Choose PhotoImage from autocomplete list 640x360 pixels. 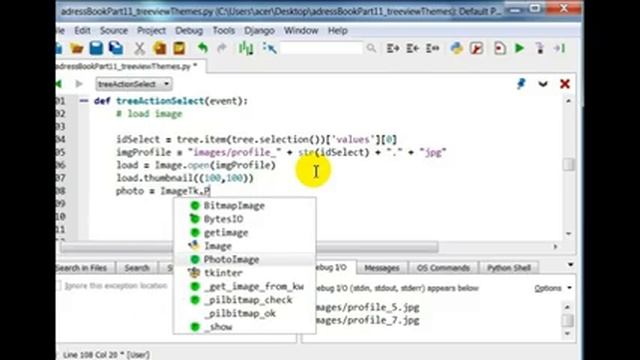(x=244, y=260)
